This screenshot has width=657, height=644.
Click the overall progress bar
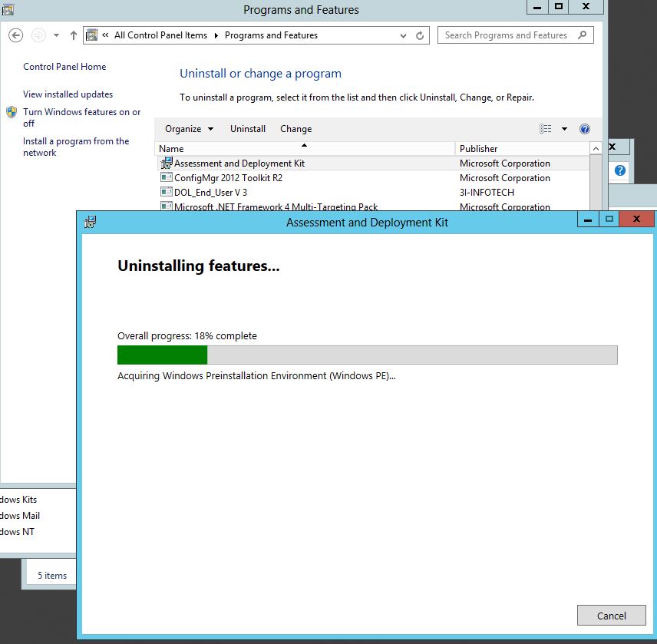pos(367,355)
